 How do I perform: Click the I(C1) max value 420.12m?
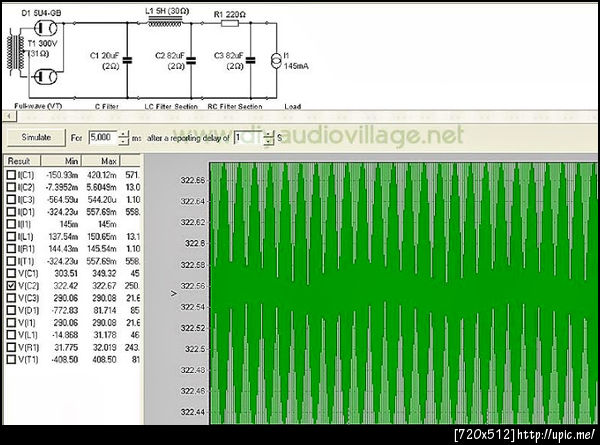pos(102,175)
